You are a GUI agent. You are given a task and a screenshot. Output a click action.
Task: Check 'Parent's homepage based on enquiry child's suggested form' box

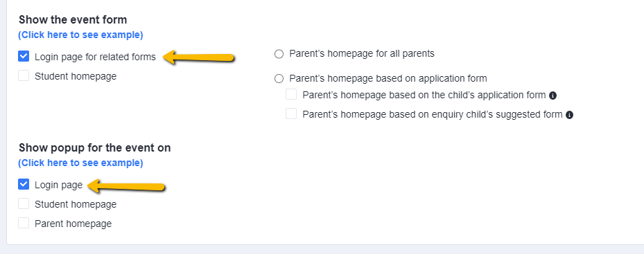tap(291, 114)
